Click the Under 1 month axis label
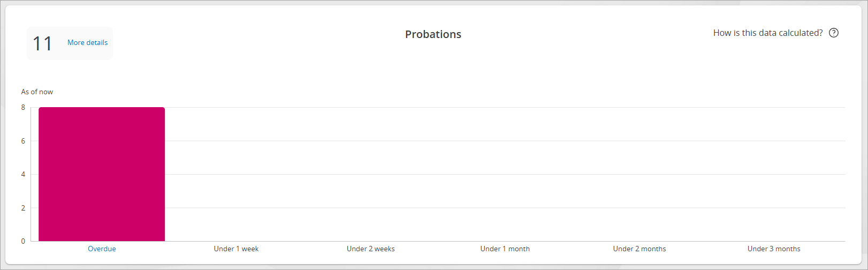Image resolution: width=868 pixels, height=270 pixels. (x=505, y=249)
